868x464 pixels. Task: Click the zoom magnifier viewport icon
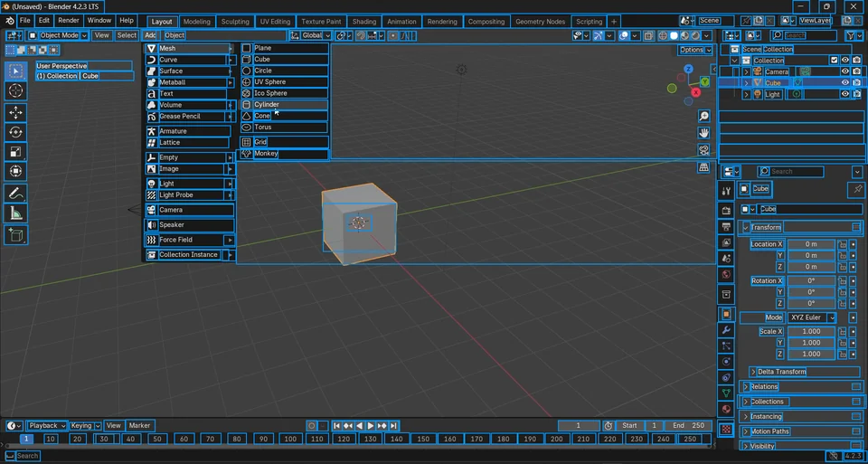pos(703,117)
